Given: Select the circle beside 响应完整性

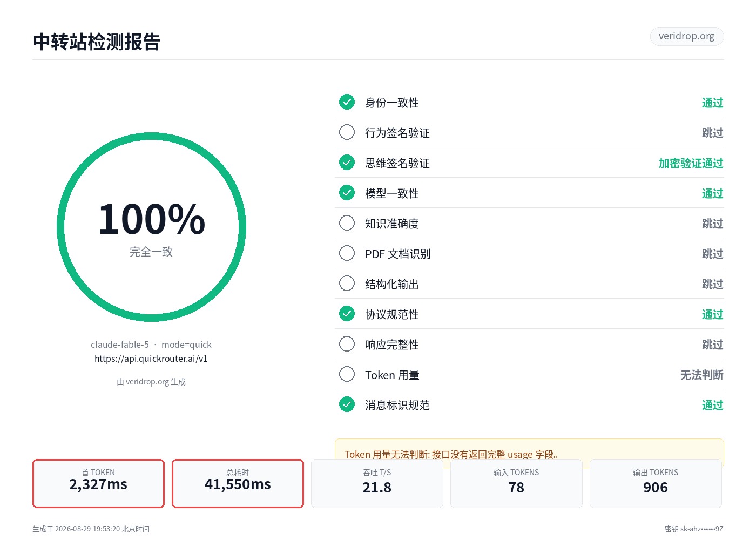Looking at the screenshot, I should tap(347, 344).
